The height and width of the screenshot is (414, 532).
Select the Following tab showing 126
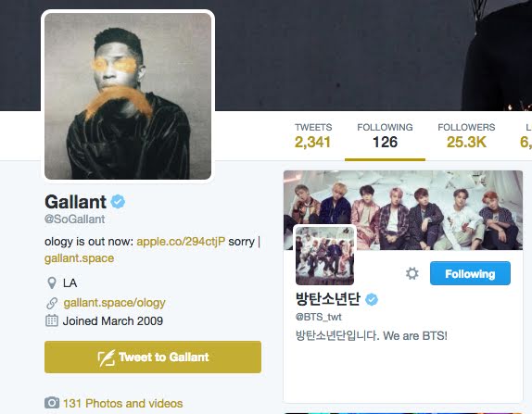click(x=385, y=136)
